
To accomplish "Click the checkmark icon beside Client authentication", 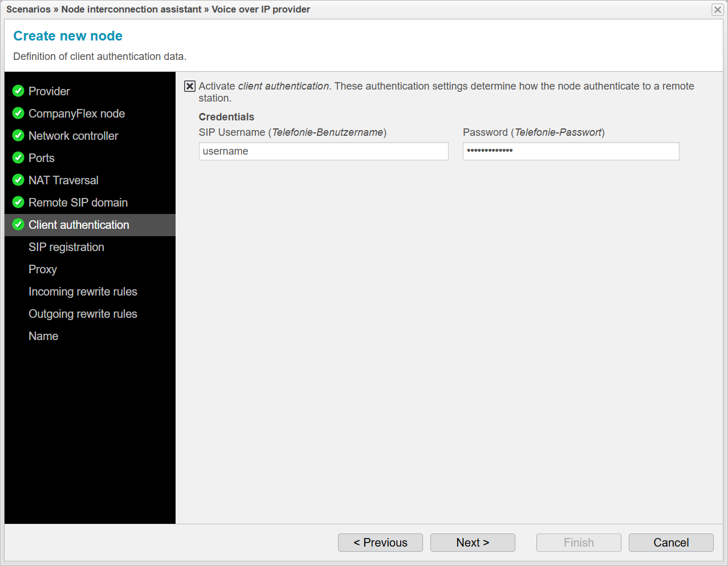I will click(18, 225).
